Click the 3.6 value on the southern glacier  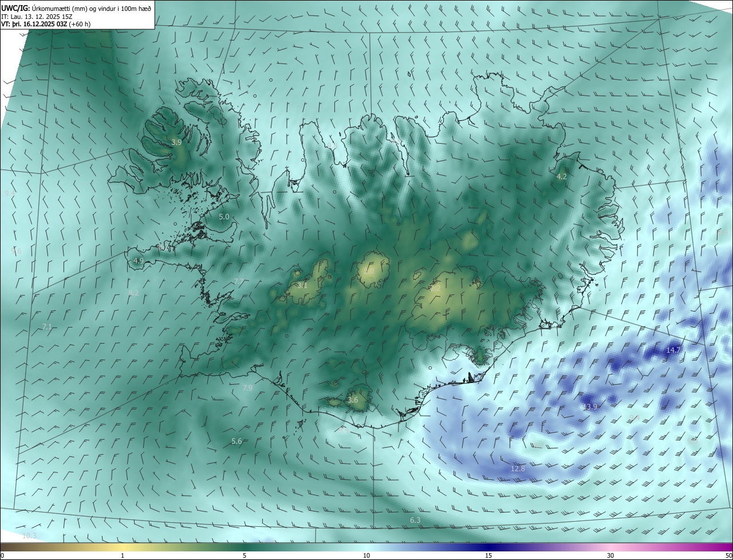pos(353,400)
